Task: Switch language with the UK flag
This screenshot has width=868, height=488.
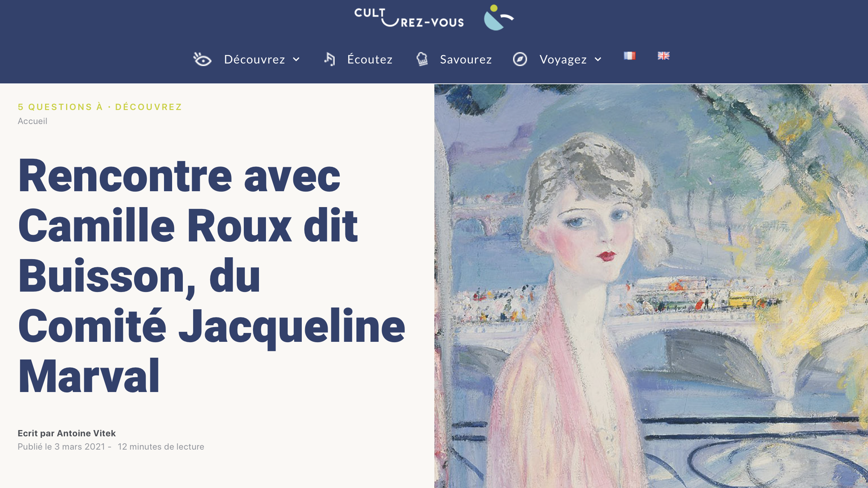Action: (x=663, y=56)
